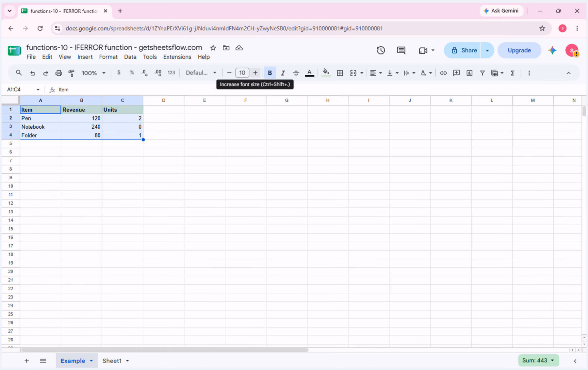Insert a link

pyautogui.click(x=443, y=73)
